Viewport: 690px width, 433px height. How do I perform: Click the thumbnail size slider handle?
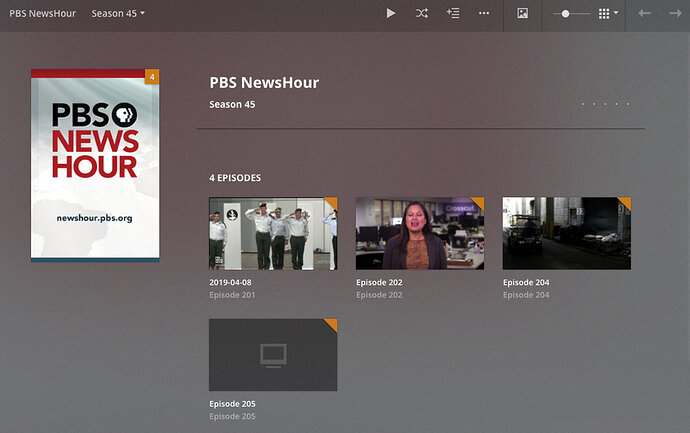(x=565, y=14)
